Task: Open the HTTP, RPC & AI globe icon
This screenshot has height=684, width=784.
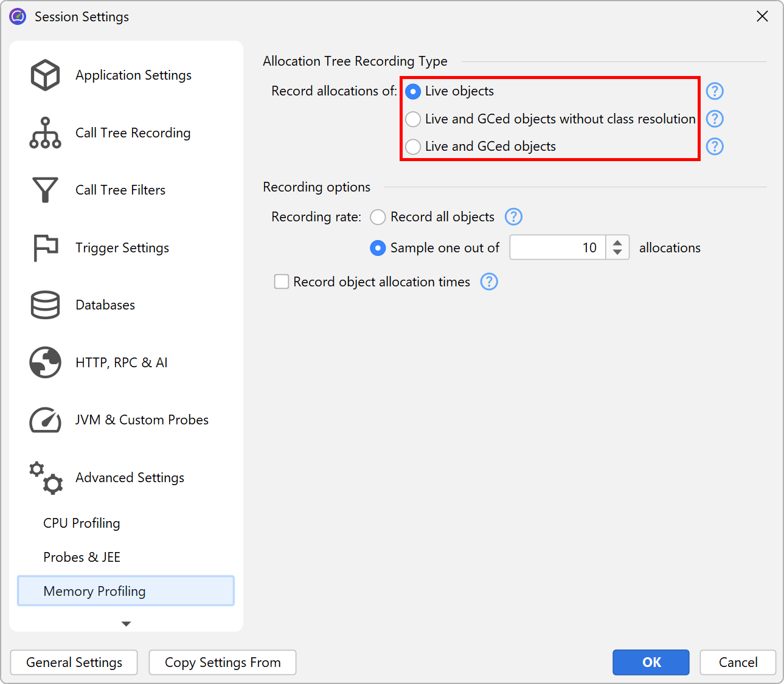Action: (45, 362)
